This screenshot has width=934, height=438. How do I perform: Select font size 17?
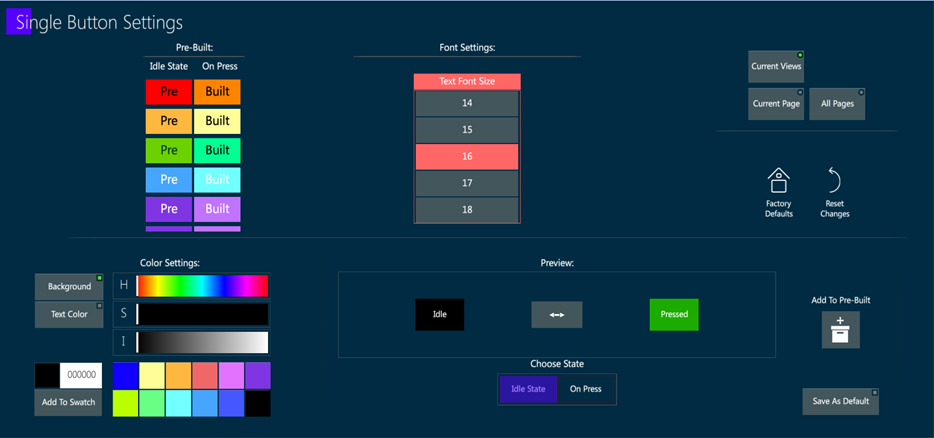(x=467, y=183)
